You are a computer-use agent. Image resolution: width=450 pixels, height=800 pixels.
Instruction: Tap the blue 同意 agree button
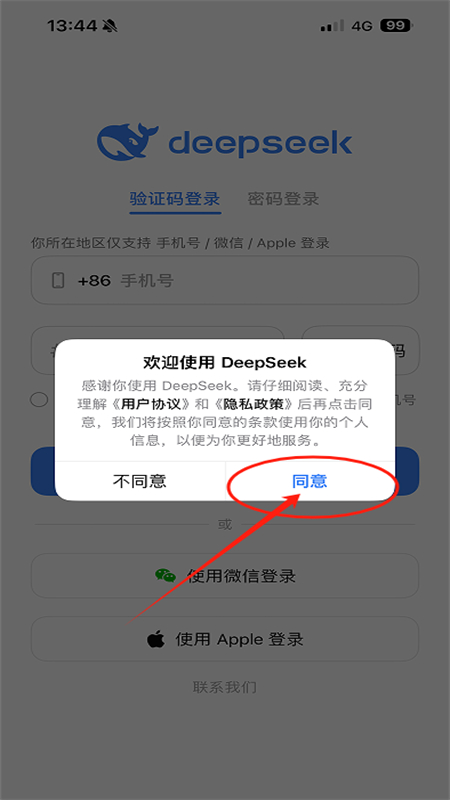(310, 481)
